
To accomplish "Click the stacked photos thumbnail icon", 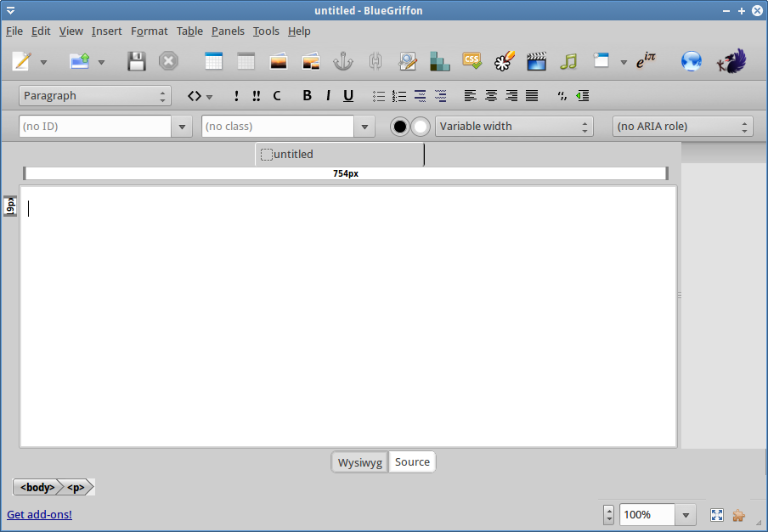I will 311,62.
